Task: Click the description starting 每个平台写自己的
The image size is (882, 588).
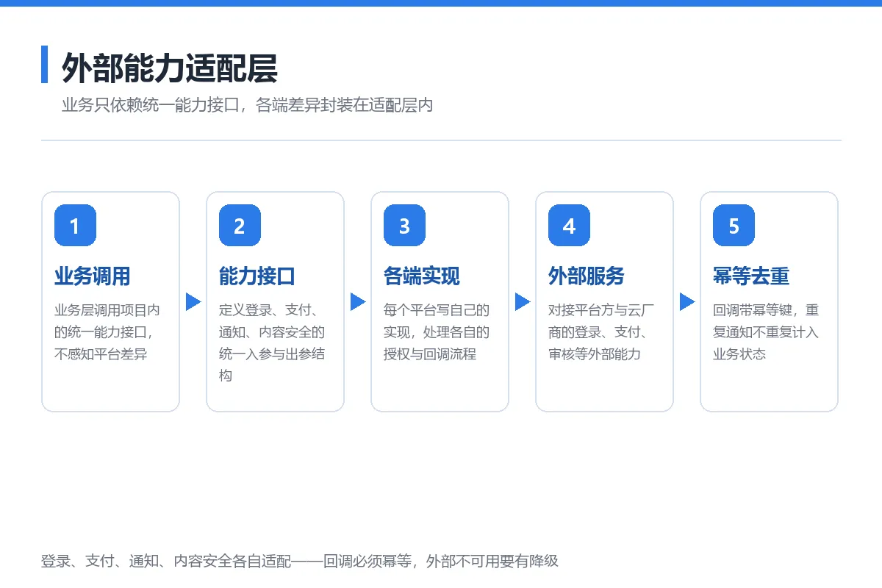Action: (x=437, y=331)
